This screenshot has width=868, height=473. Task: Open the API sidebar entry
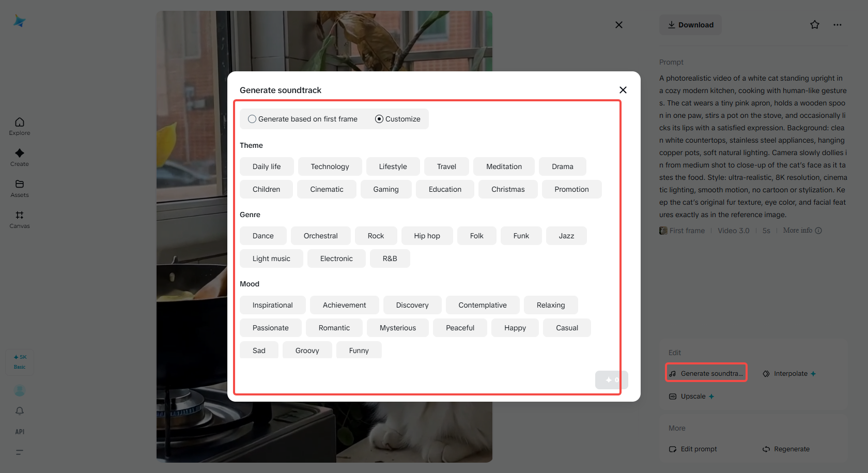(20, 432)
